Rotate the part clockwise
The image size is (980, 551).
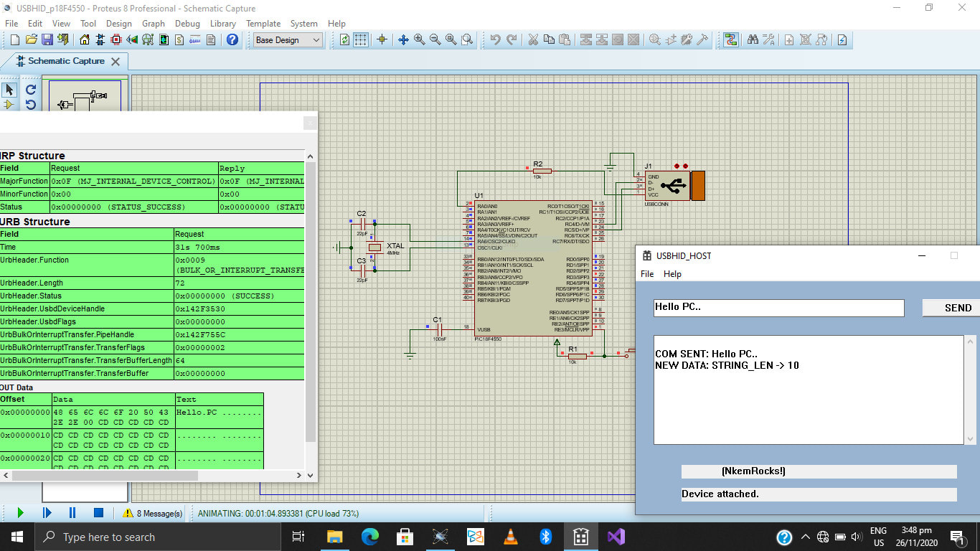pos(31,90)
